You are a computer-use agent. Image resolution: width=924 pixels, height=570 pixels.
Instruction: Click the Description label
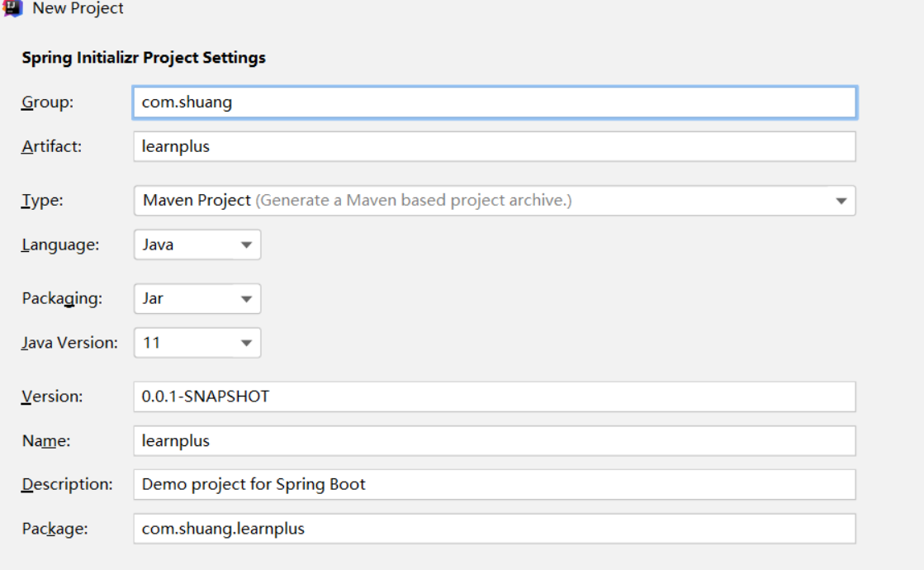(67, 484)
